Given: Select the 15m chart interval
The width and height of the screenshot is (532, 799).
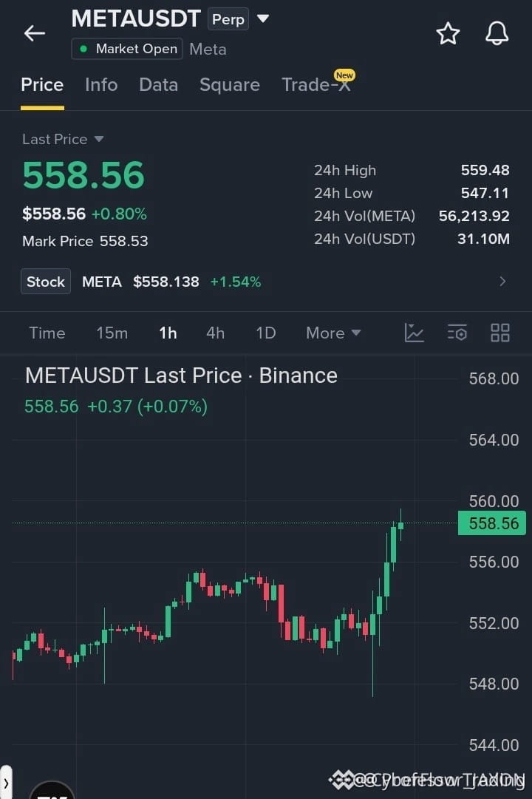Looking at the screenshot, I should (112, 333).
